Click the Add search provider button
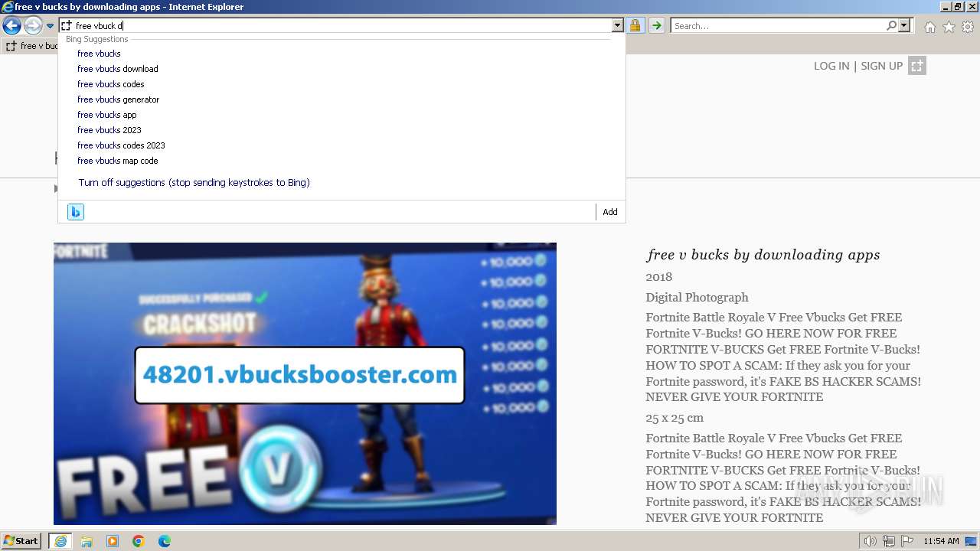This screenshot has height=551, width=980. coord(610,212)
